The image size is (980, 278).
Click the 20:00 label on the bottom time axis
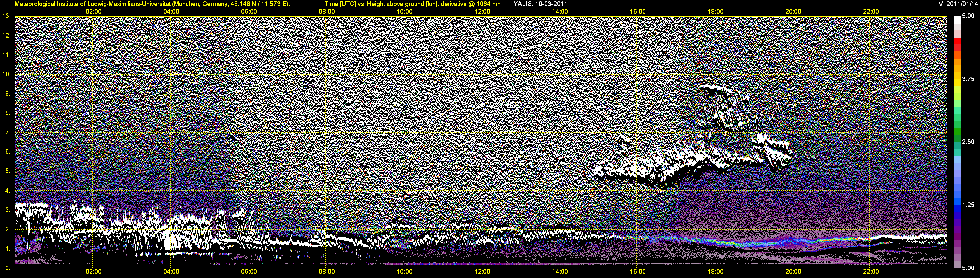point(793,271)
